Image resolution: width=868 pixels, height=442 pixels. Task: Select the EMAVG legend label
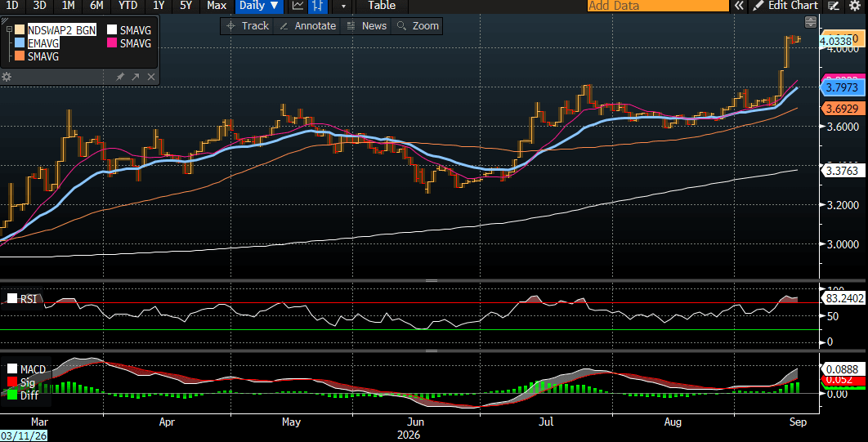tap(44, 43)
